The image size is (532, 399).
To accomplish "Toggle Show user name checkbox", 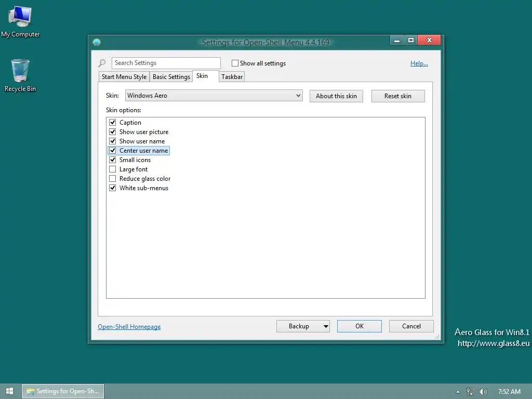I will click(112, 141).
